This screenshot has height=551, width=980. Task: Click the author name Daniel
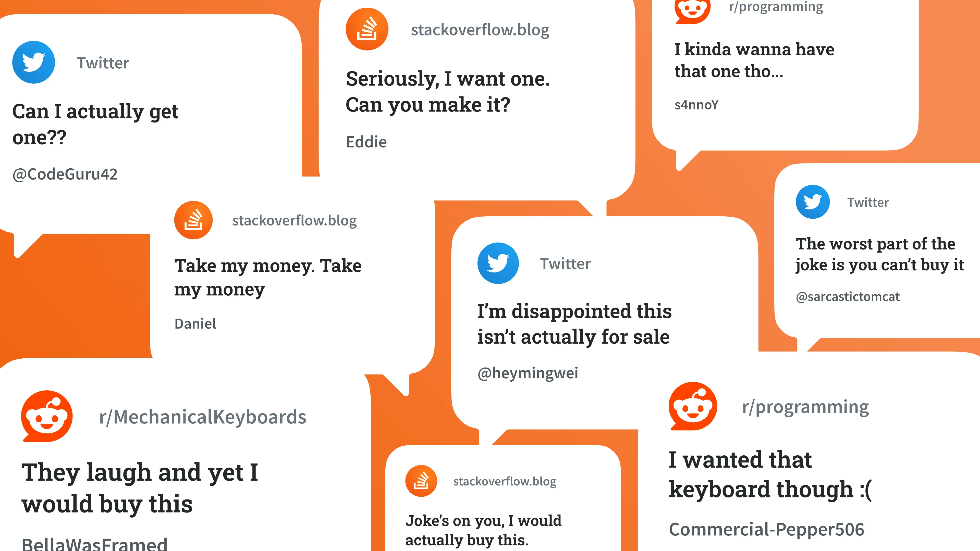point(195,324)
